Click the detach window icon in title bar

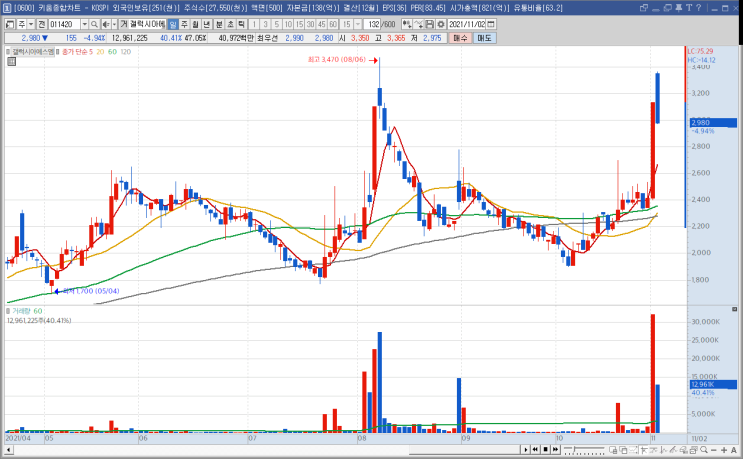coord(643,8)
